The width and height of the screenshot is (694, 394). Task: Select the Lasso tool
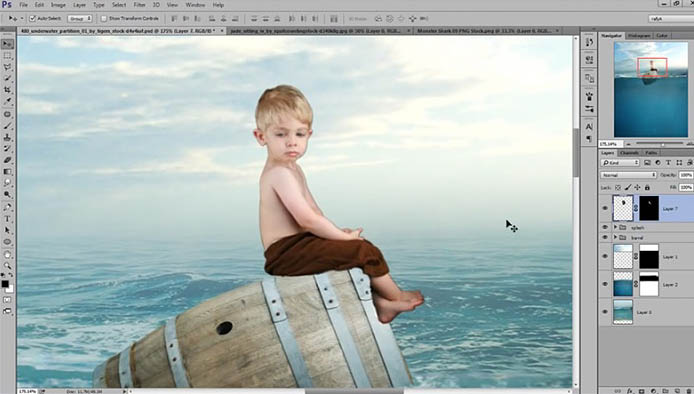coord(8,67)
